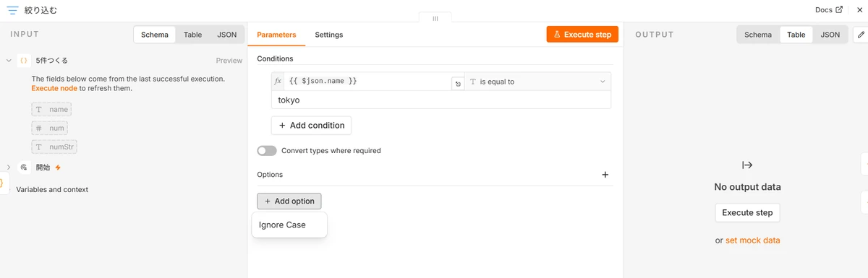Click Add condition button
Viewport: 868px width, 278px height.
pyautogui.click(x=312, y=125)
